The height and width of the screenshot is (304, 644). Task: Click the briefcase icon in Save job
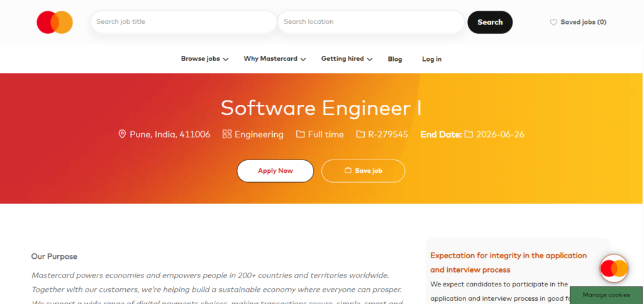click(x=348, y=171)
